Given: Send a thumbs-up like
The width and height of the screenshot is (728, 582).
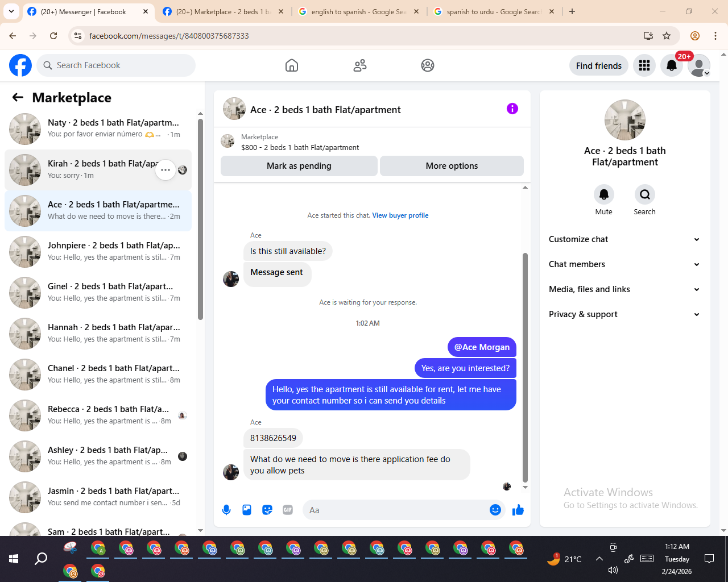Looking at the screenshot, I should tap(518, 510).
